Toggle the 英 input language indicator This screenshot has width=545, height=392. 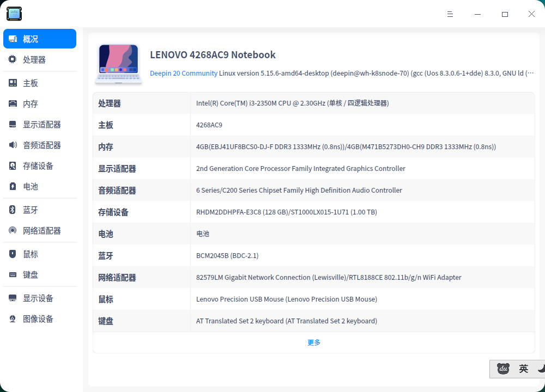click(523, 369)
